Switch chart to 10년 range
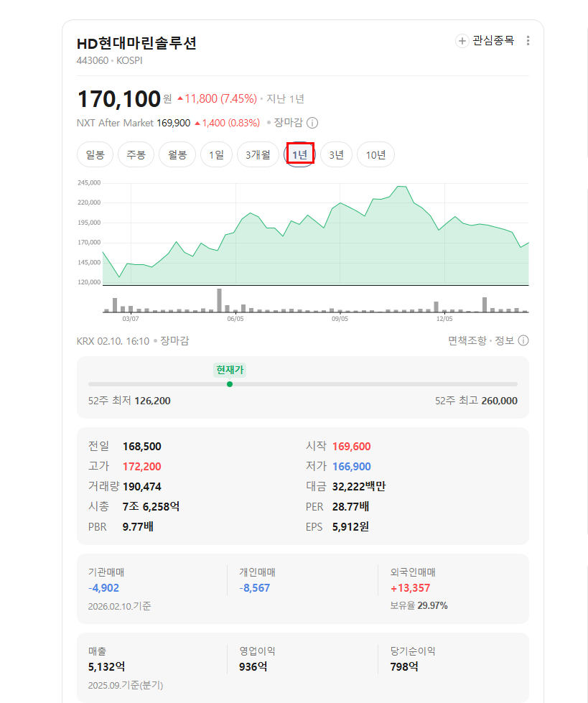Screen dimensions: 588x703 [x=375, y=154]
